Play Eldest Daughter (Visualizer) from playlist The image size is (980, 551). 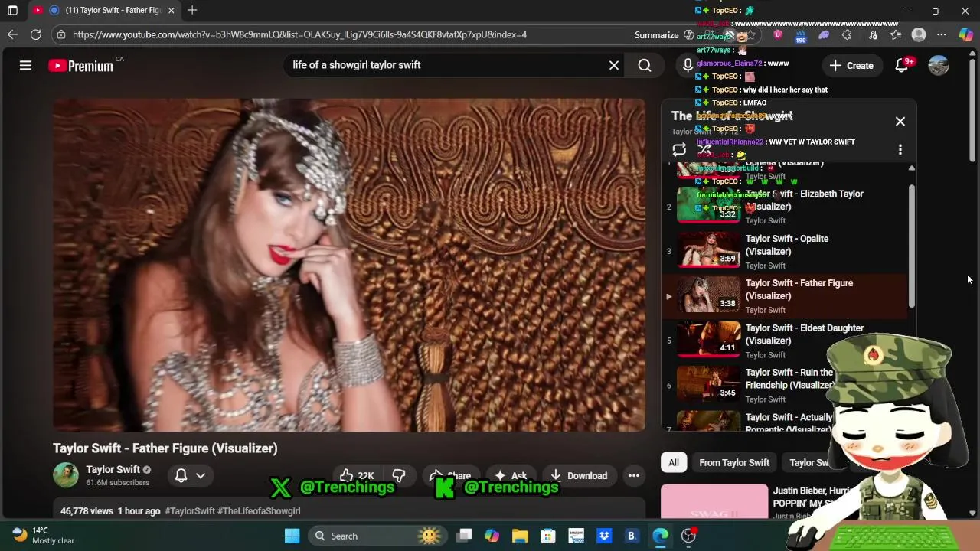785,341
